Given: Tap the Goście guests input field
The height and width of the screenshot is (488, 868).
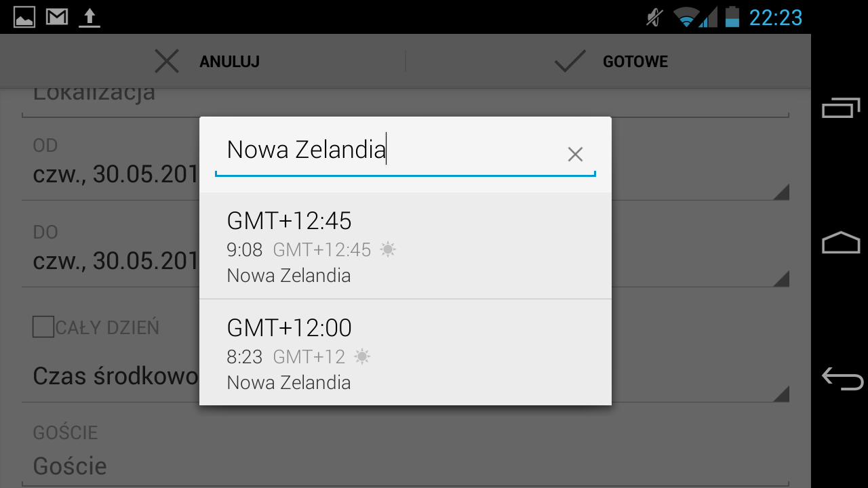Looking at the screenshot, I should pos(406,466).
